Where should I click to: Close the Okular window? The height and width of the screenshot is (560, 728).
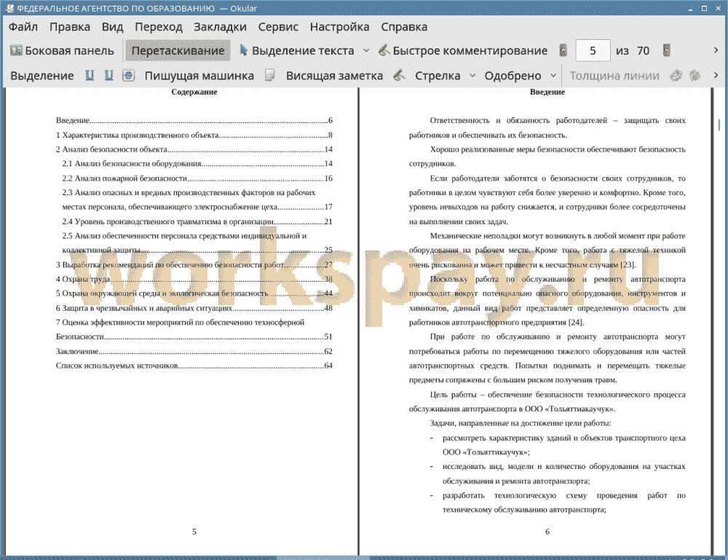[x=718, y=8]
